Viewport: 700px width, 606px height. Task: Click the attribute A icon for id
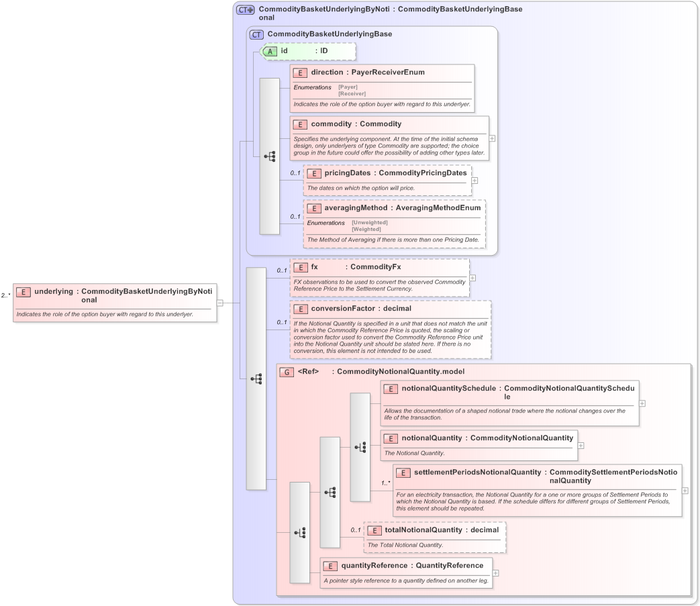click(269, 51)
